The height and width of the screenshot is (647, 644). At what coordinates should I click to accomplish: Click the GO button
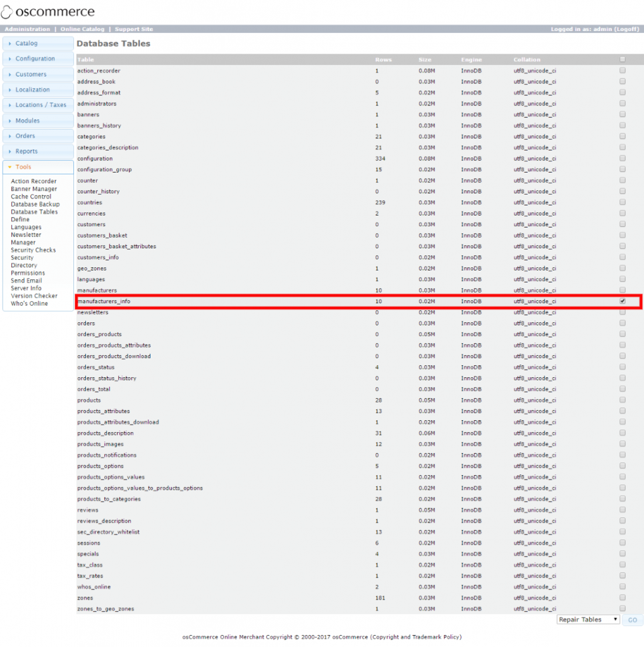point(633,620)
